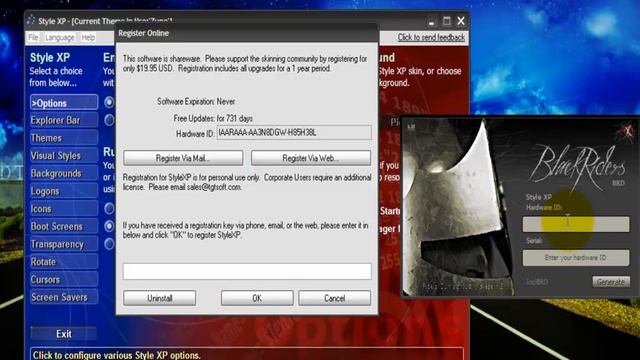
Task: Click the 'Click to configure various Style XP options' status text
Action: [116, 355]
